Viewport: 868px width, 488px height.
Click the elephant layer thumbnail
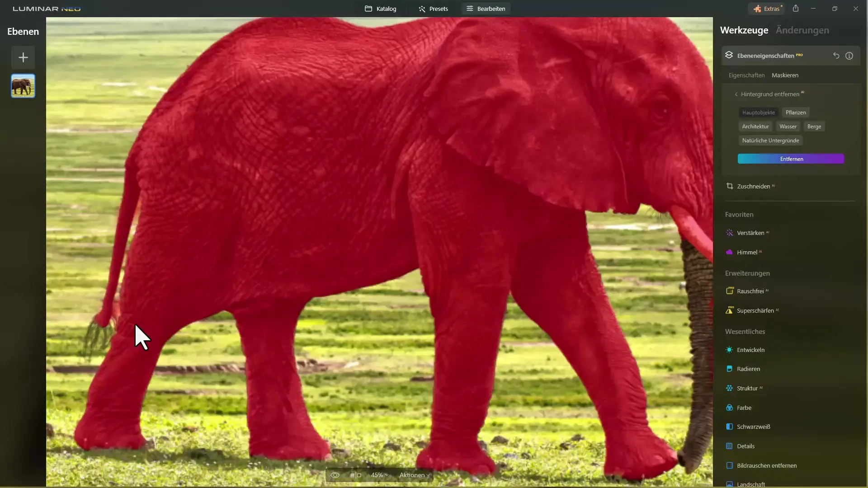click(22, 86)
